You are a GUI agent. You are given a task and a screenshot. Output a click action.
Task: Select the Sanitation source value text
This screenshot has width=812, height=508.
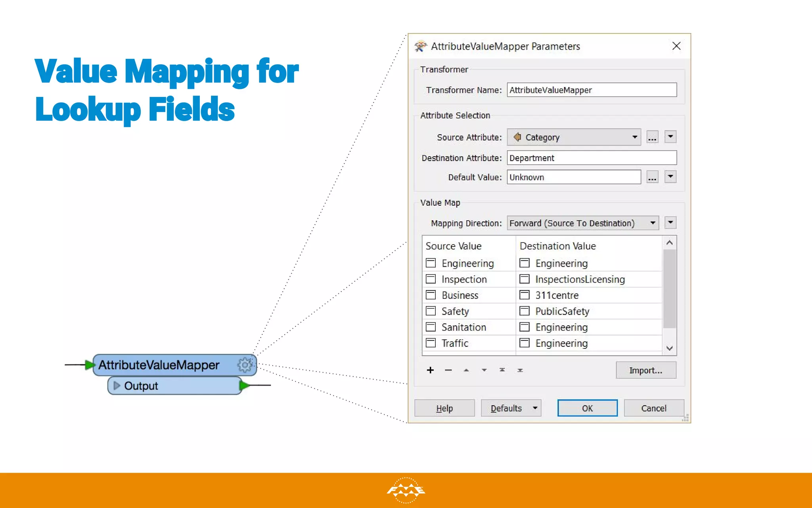(x=464, y=327)
